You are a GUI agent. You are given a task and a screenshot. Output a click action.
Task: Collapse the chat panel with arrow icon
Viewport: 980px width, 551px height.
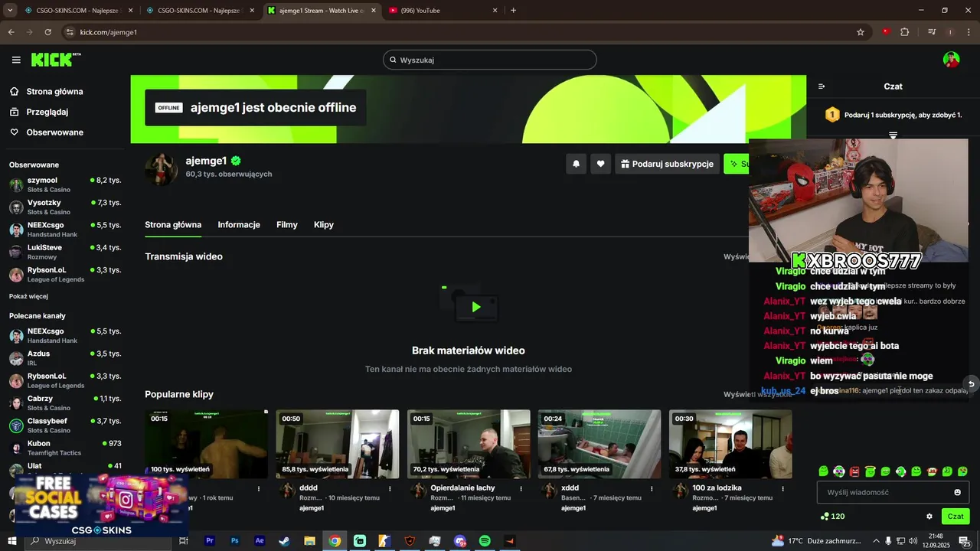822,86
